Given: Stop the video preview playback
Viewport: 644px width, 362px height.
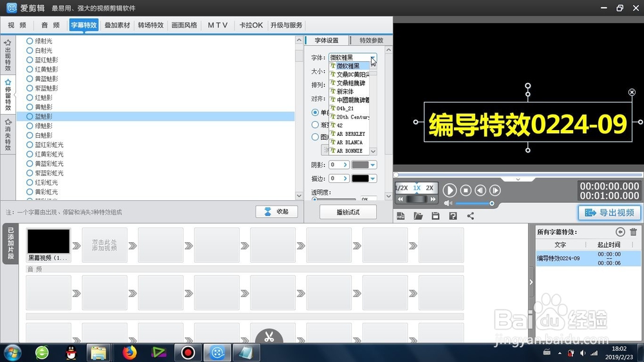Looking at the screenshot, I should (466, 190).
